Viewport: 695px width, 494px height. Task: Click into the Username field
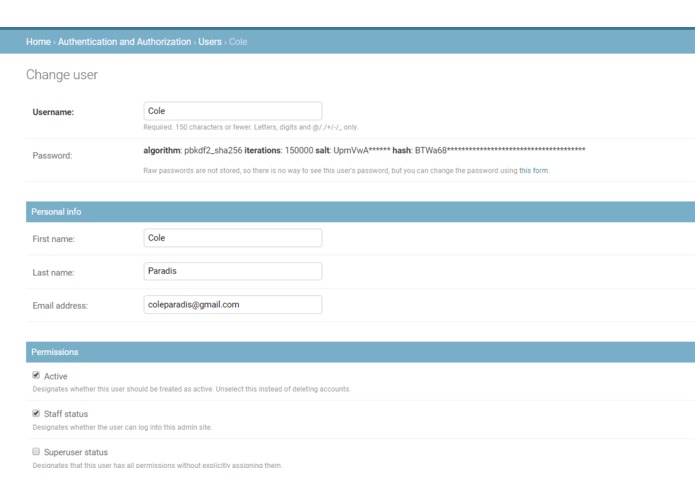pos(233,111)
